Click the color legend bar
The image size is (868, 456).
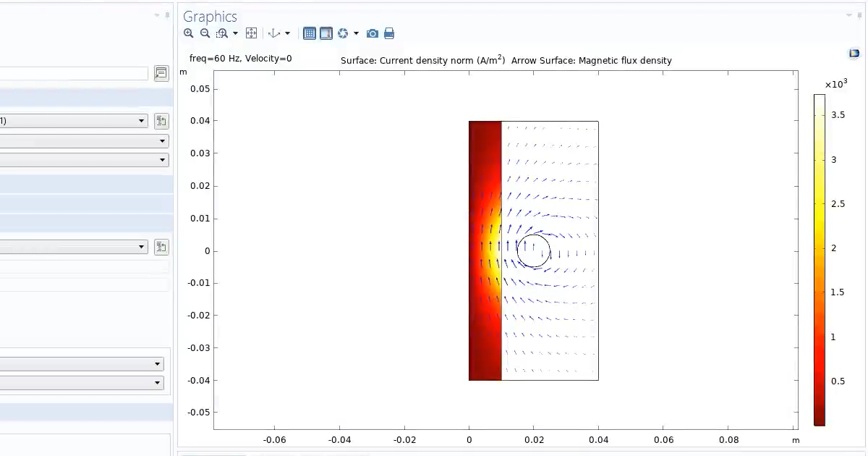[819, 253]
